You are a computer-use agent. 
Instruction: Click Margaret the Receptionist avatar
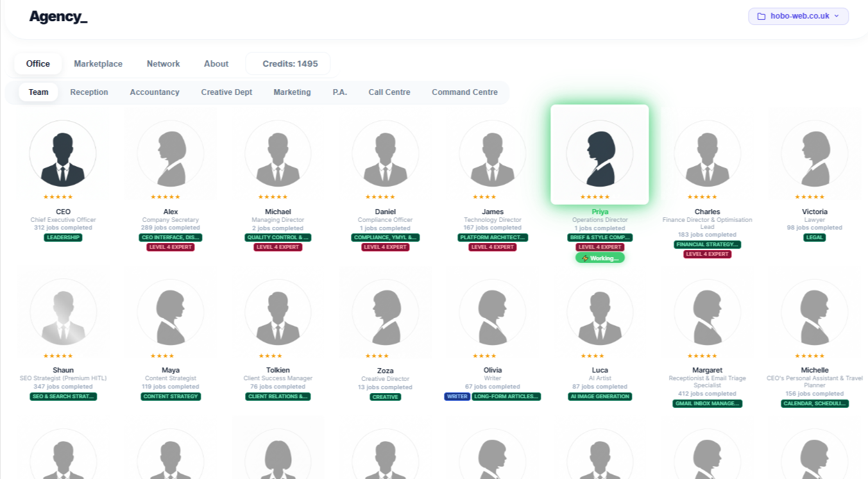click(x=707, y=313)
